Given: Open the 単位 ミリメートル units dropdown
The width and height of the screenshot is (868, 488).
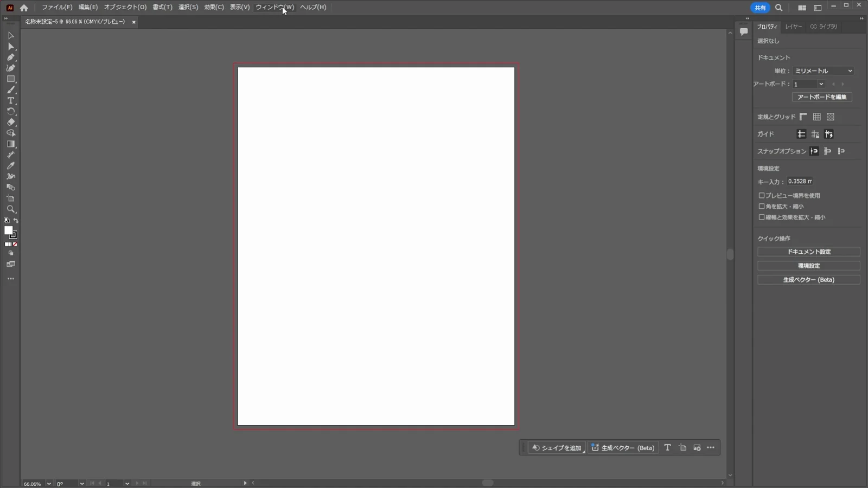Looking at the screenshot, I should (824, 70).
